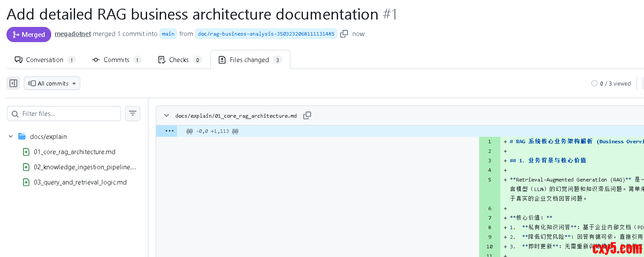The image size is (644, 257).
Task: Toggle the file tree sidebar icon
Action: 13,83
